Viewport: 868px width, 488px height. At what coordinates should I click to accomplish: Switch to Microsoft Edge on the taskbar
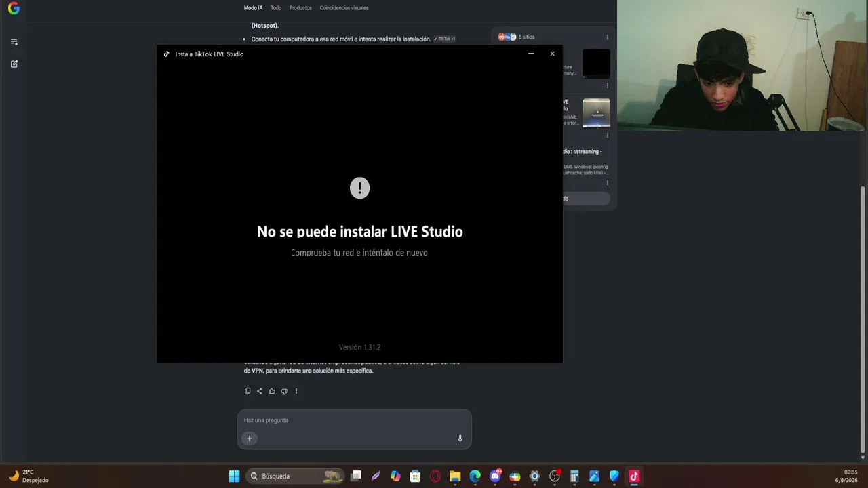click(x=475, y=476)
